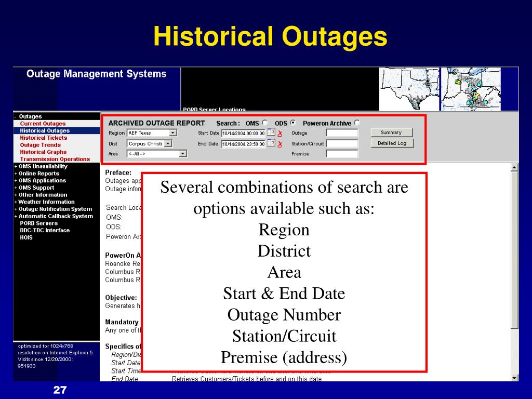Open the Start Date calendar picker icon

(271, 132)
